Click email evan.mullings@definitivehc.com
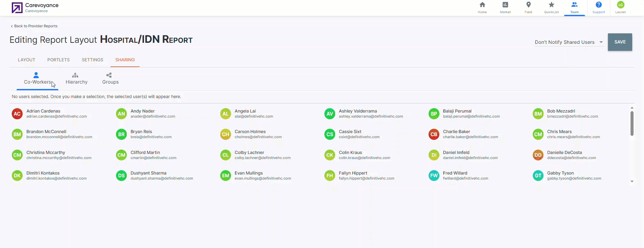This screenshot has height=248, width=644. coord(263,179)
